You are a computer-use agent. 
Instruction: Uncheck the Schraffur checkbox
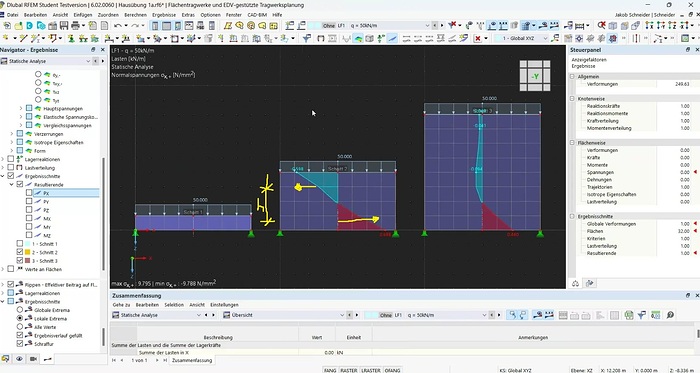[20, 344]
